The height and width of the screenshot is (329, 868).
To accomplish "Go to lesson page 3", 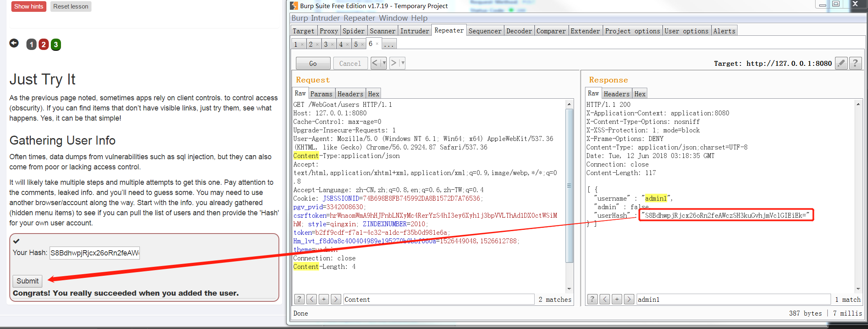I will [56, 44].
